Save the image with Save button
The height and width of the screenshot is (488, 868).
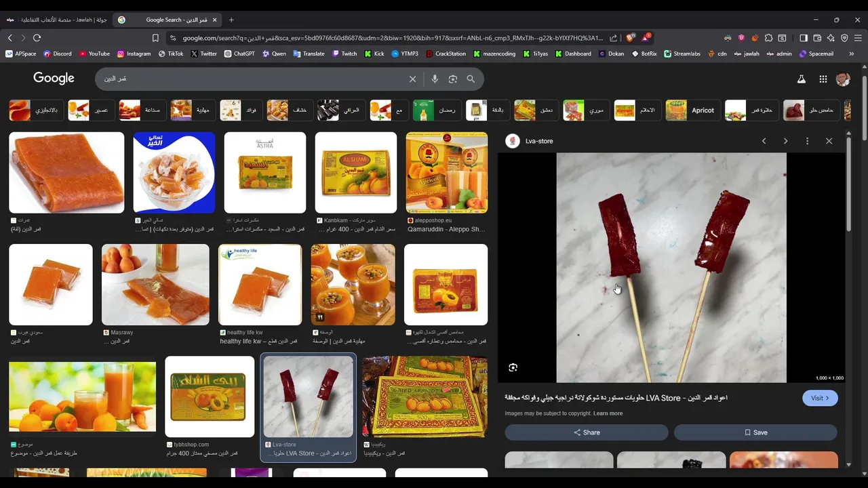pyautogui.click(x=755, y=432)
